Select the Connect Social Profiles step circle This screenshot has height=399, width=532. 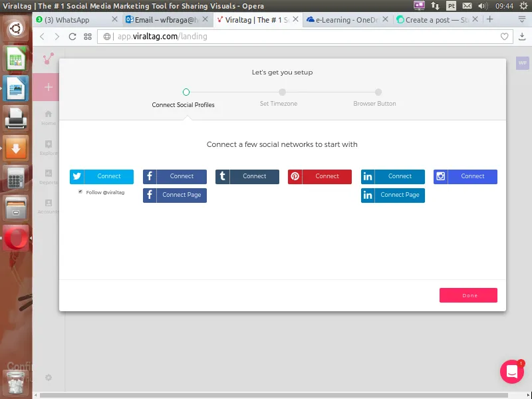(x=186, y=92)
